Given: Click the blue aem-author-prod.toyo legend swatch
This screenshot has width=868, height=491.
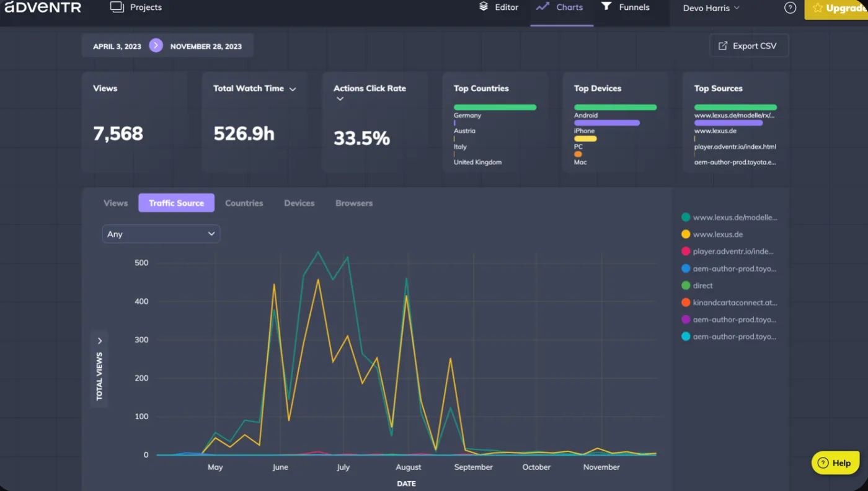Looking at the screenshot, I should [x=686, y=268].
